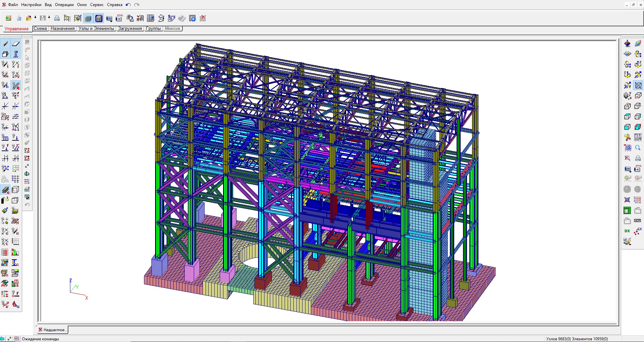Click the color scale histogram icon
This screenshot has width=644, height=342.
[x=15, y=252]
